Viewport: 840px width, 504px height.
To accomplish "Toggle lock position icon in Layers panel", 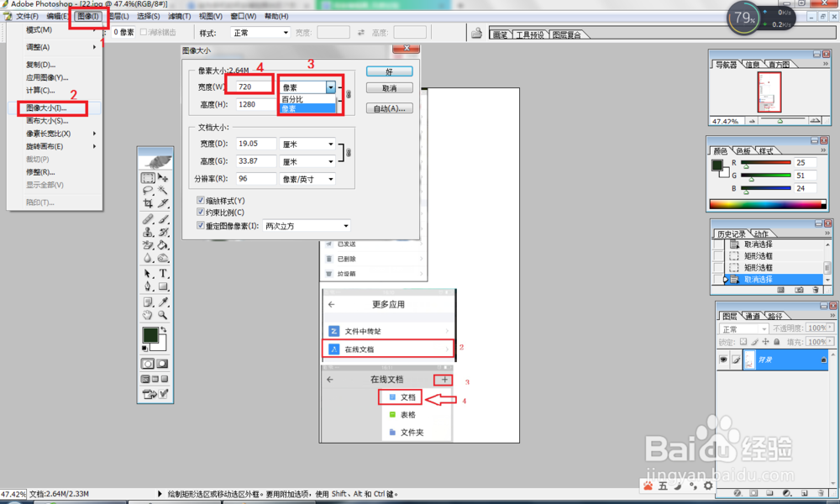I will [x=765, y=342].
